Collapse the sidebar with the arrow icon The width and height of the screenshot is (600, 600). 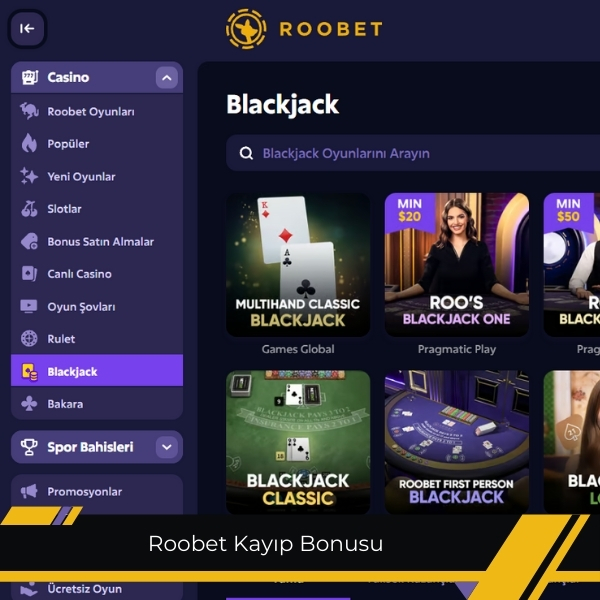click(x=27, y=29)
